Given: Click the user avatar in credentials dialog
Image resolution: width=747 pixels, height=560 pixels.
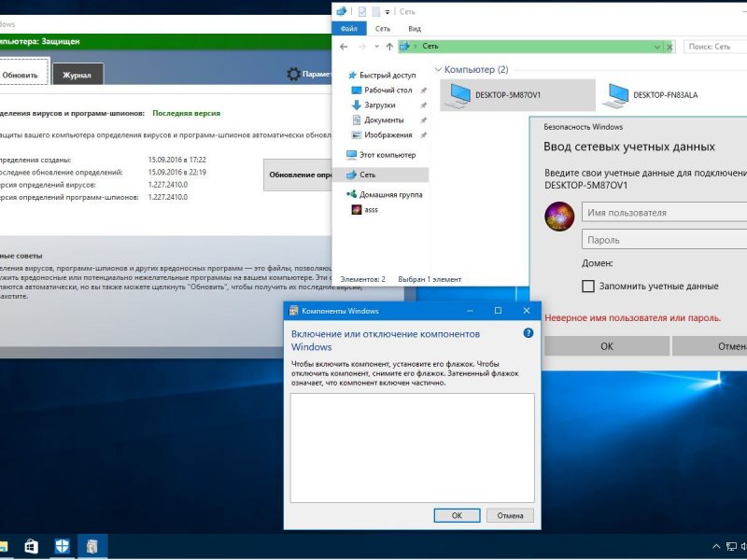Looking at the screenshot, I should pyautogui.click(x=559, y=217).
